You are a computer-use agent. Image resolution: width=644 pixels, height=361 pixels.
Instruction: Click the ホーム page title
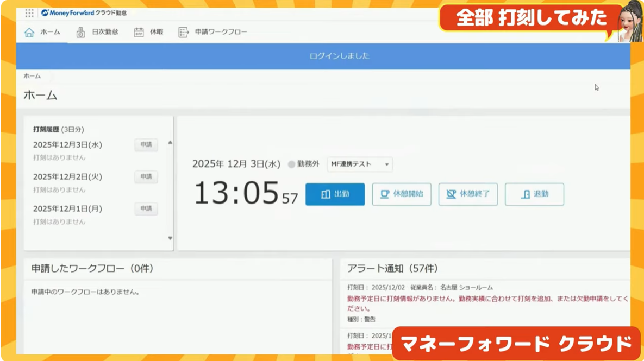(x=40, y=96)
